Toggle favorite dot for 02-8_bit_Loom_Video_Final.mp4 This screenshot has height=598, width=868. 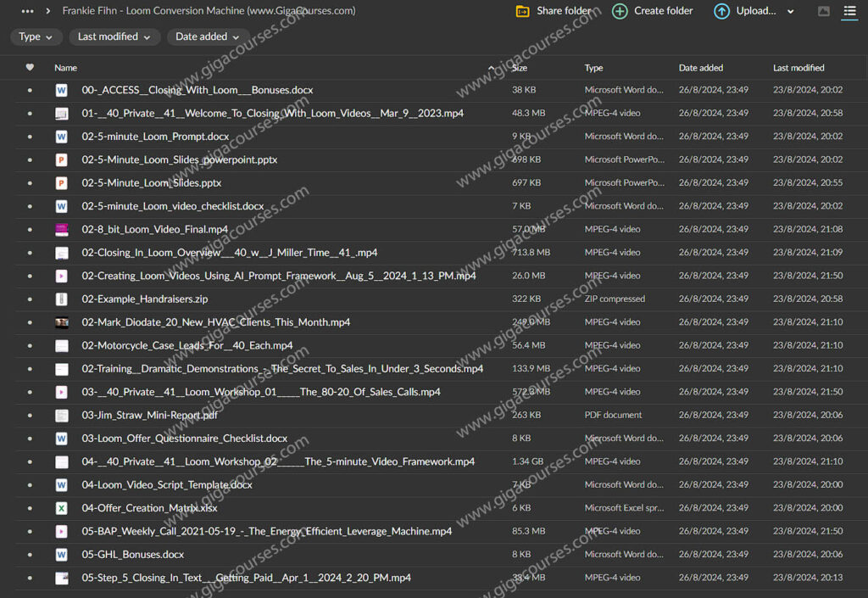click(31, 229)
